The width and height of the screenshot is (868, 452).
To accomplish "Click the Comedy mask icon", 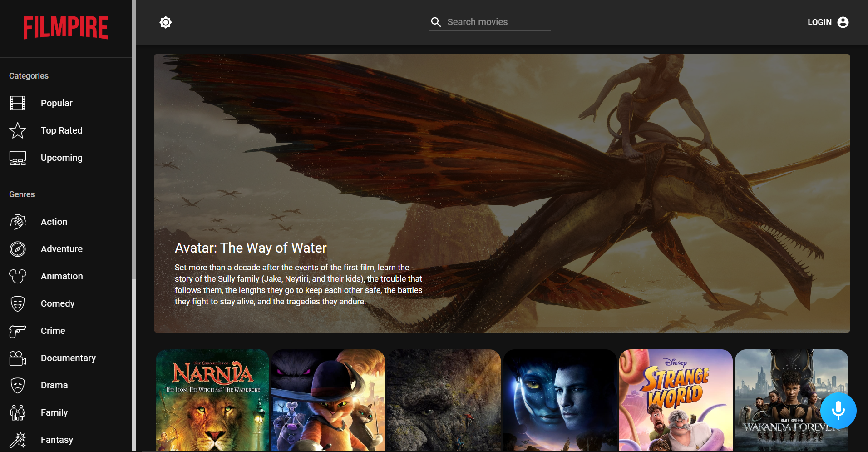I will coord(18,303).
